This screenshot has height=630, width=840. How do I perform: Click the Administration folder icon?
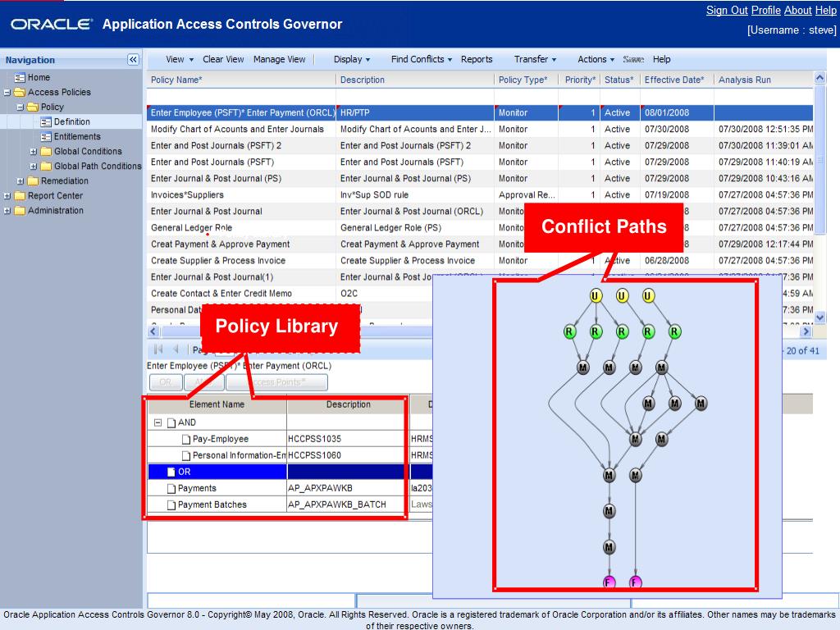pos(20,211)
